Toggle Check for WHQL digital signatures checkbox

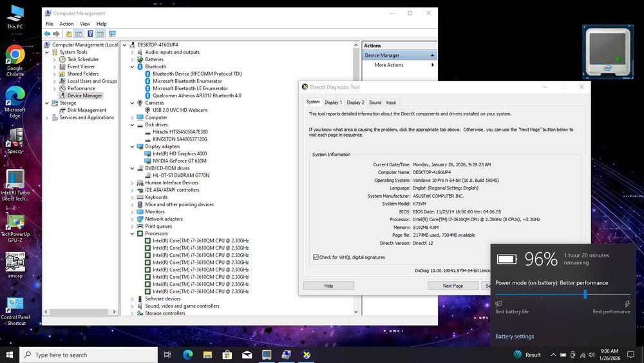pos(316,257)
